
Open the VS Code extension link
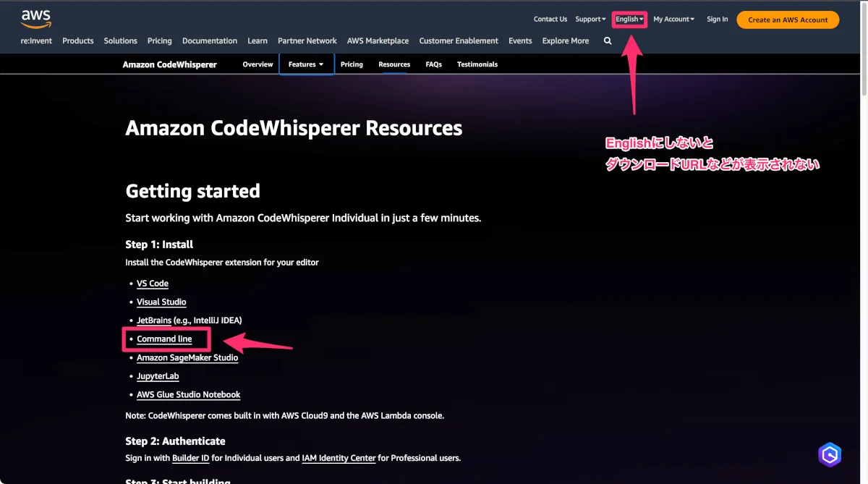pos(153,284)
